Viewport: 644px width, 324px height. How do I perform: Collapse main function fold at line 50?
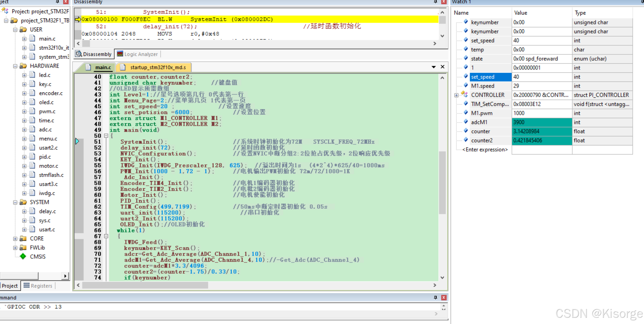point(106,136)
